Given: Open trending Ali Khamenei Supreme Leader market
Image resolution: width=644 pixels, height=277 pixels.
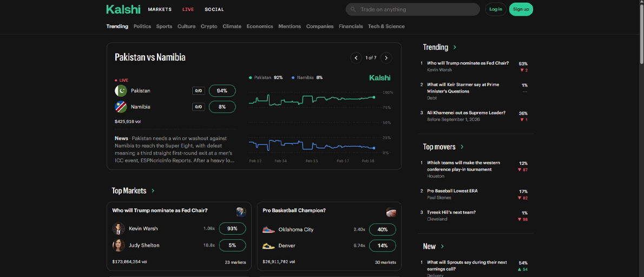Looking at the screenshot, I should click(466, 113).
